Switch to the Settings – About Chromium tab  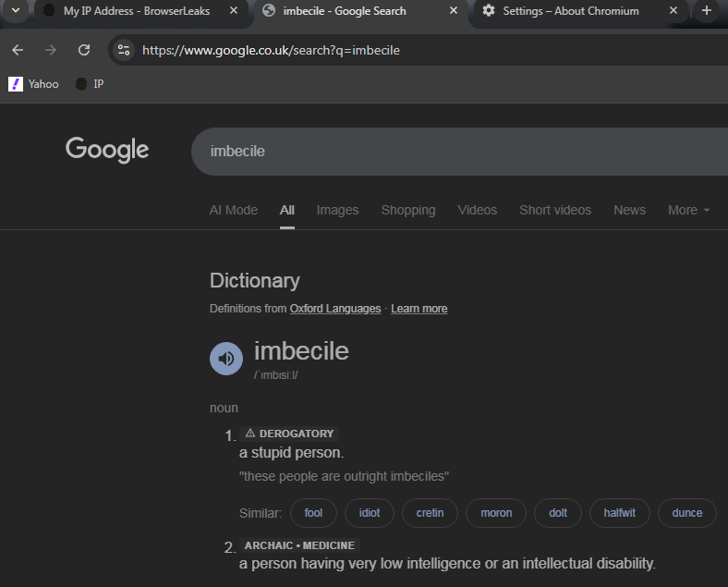tap(571, 11)
